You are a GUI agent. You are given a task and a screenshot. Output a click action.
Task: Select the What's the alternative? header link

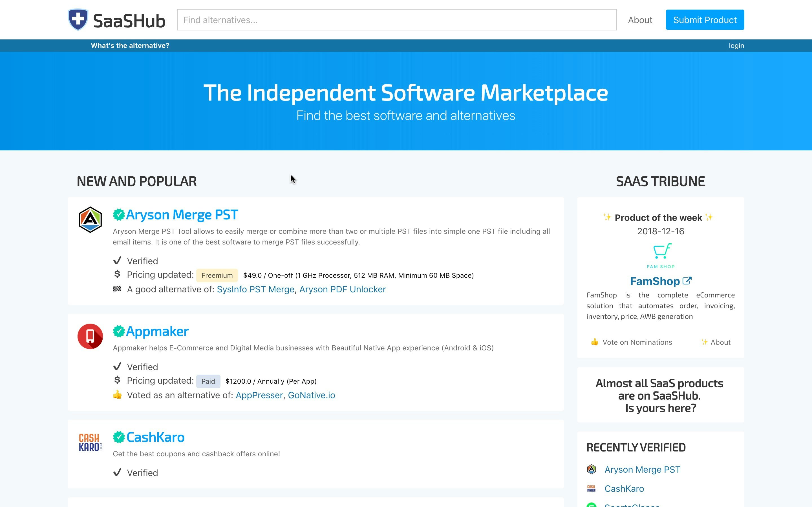pos(130,46)
